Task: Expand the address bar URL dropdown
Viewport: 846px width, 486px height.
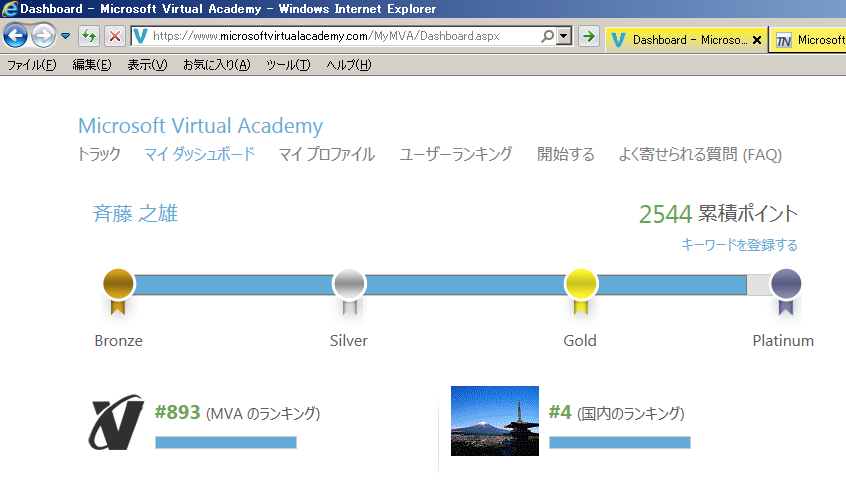Action: pos(564,37)
